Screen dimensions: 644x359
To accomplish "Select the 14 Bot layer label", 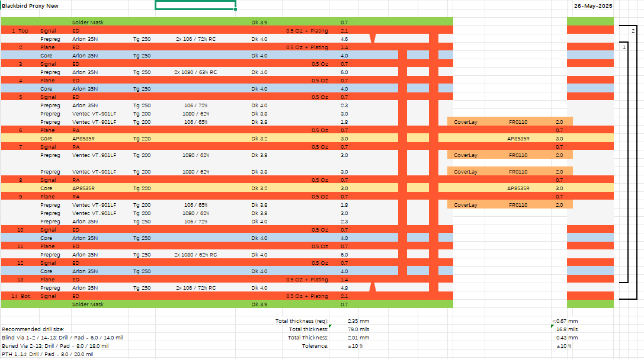I will click(20, 296).
